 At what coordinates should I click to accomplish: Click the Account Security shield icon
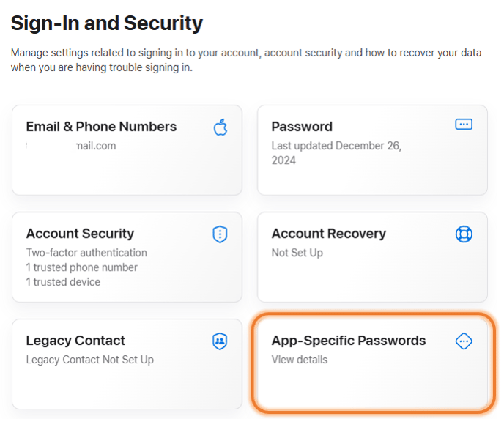tap(220, 234)
